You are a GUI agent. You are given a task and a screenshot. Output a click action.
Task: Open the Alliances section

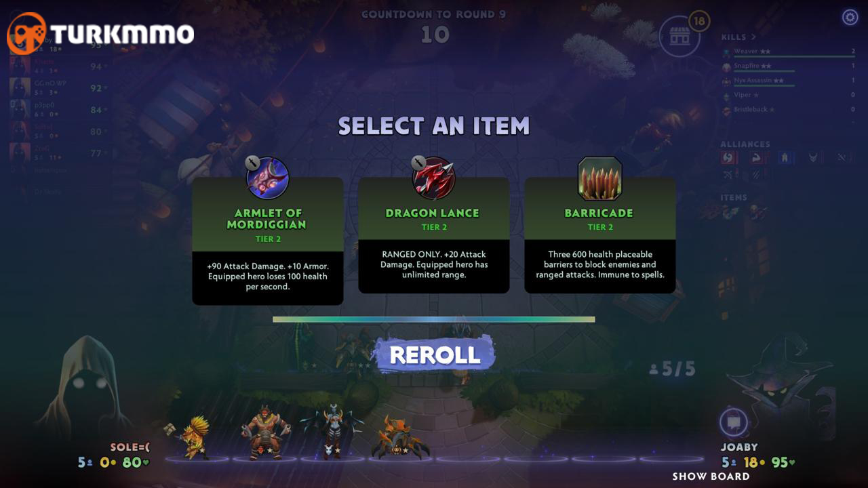pyautogui.click(x=746, y=144)
